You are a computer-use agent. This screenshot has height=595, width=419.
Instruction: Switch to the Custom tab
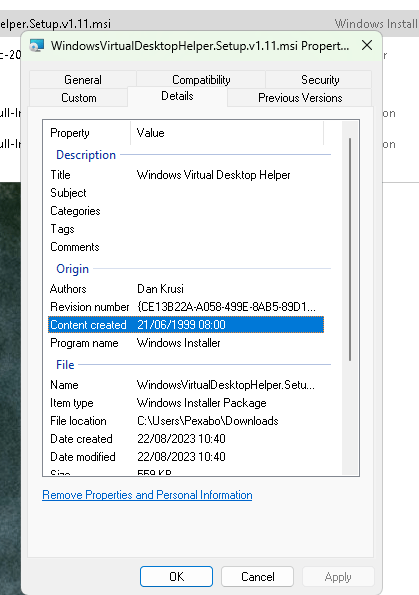point(79,98)
